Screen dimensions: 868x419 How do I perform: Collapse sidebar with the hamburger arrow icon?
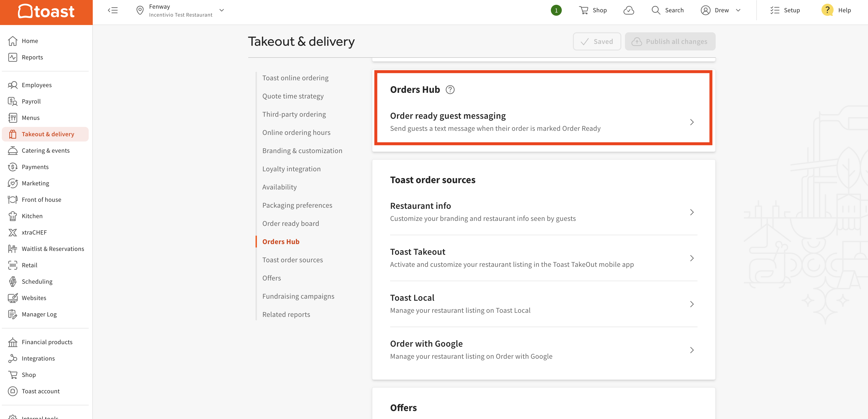113,10
